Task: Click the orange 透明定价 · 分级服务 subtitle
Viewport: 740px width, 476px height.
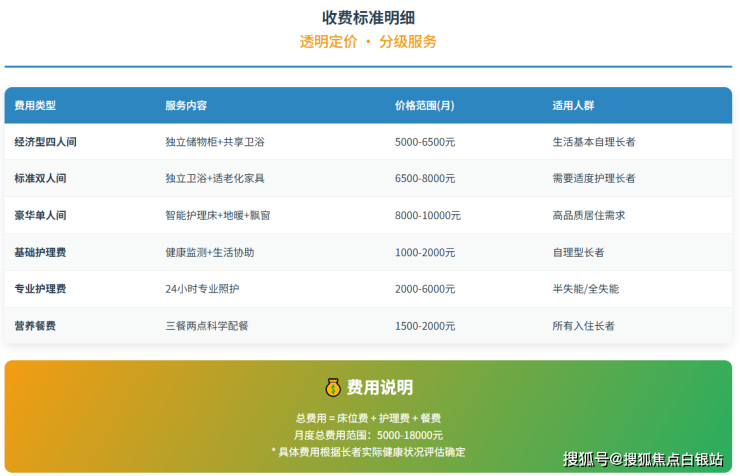Action: 368,42
